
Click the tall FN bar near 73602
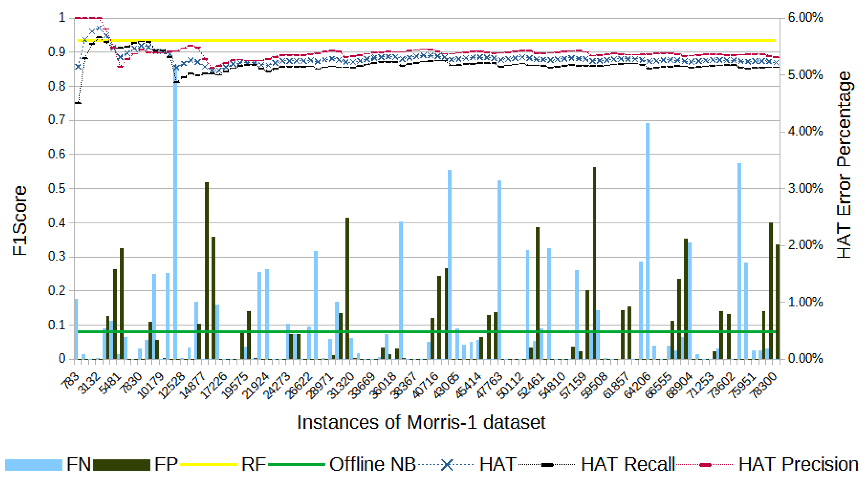point(739,261)
